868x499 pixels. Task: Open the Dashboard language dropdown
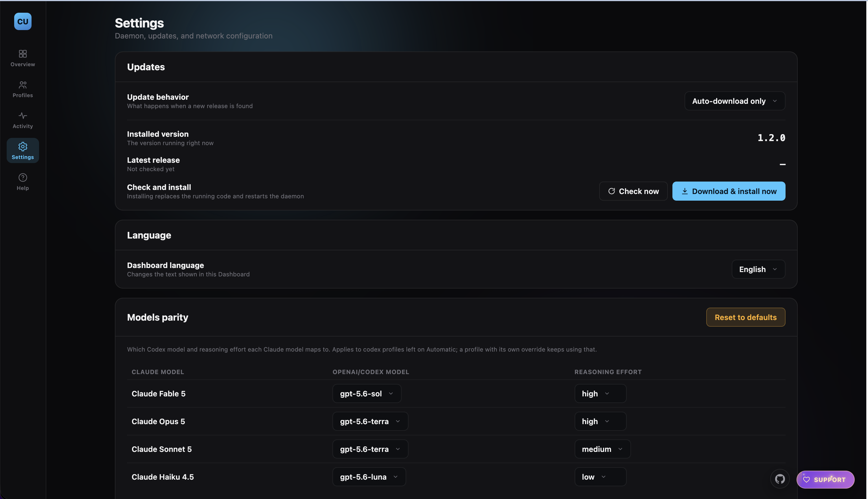(758, 269)
